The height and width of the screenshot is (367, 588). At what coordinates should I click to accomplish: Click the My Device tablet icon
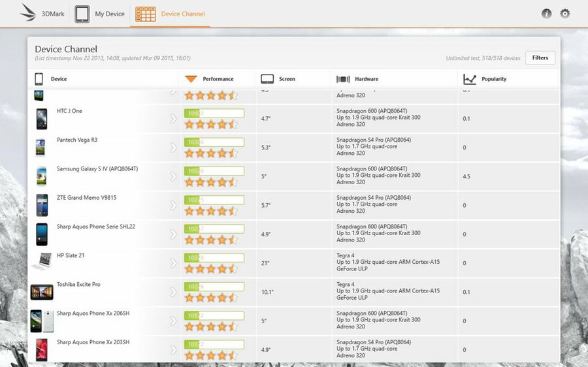pyautogui.click(x=82, y=14)
